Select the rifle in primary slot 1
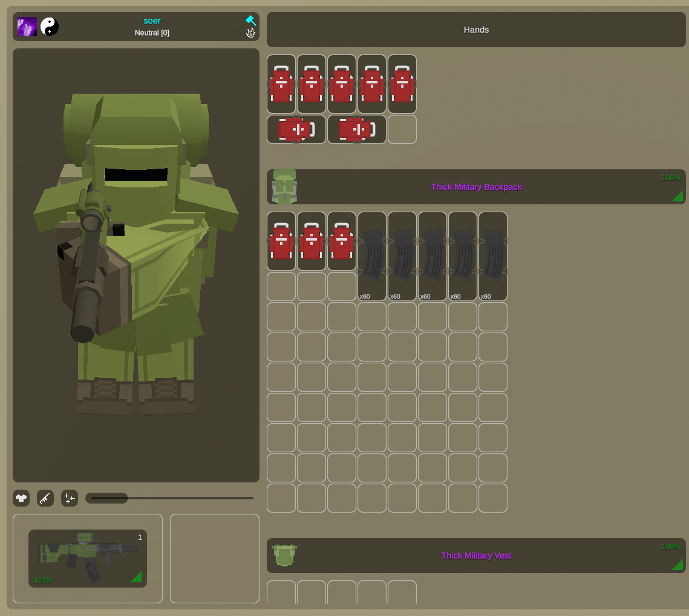Viewport: 689px width, 616px height. (88, 559)
